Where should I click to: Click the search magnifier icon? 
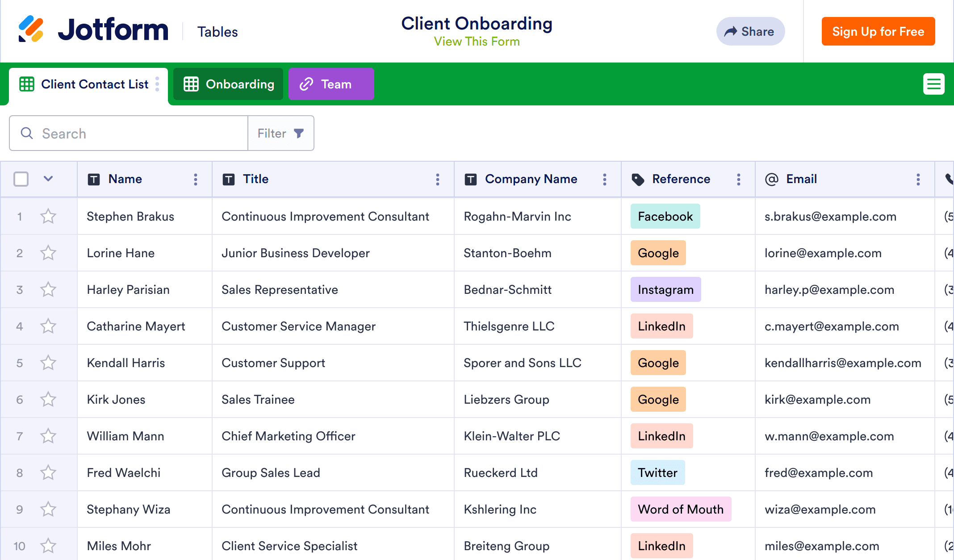(x=27, y=133)
